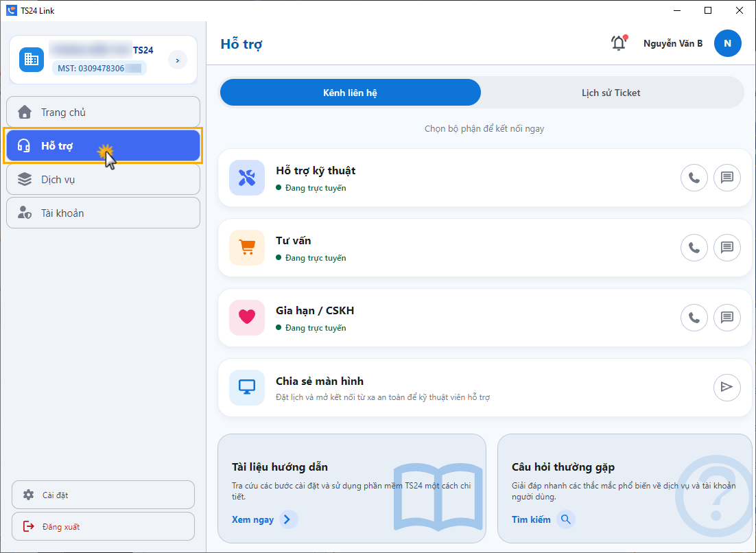Image resolution: width=756 pixels, height=553 pixels.
Task: Click the Gia hạn / CSKH title
Action: (x=315, y=311)
